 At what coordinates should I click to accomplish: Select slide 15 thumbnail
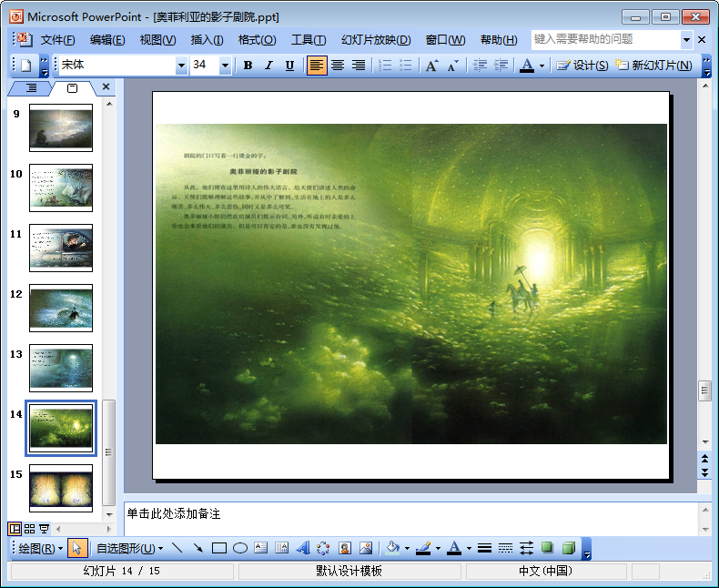pos(61,488)
